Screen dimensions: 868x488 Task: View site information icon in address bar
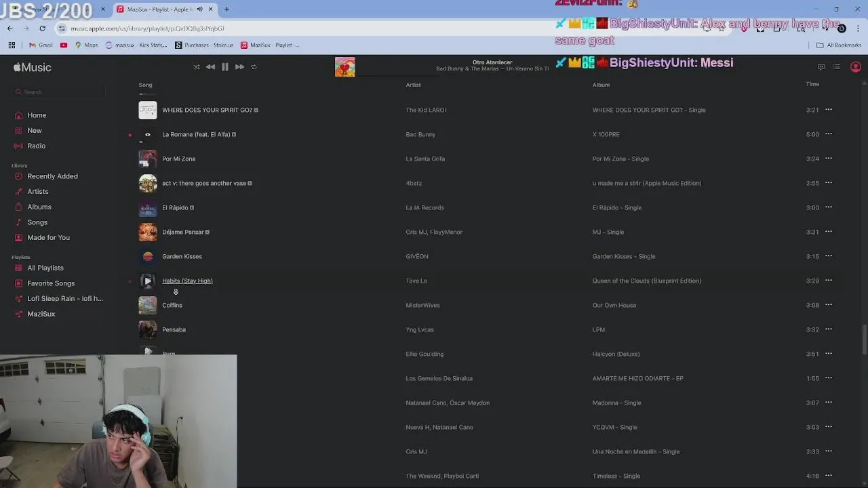(62, 28)
